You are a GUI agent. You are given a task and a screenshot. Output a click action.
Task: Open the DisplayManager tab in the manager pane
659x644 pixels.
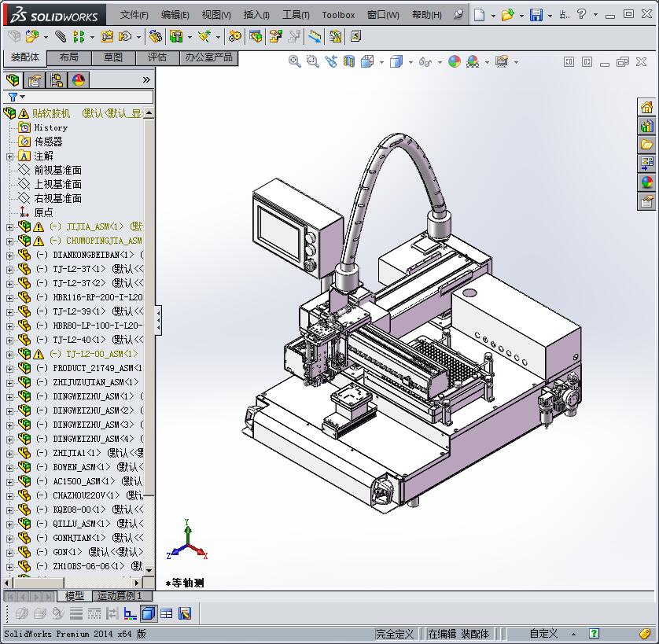79,80
